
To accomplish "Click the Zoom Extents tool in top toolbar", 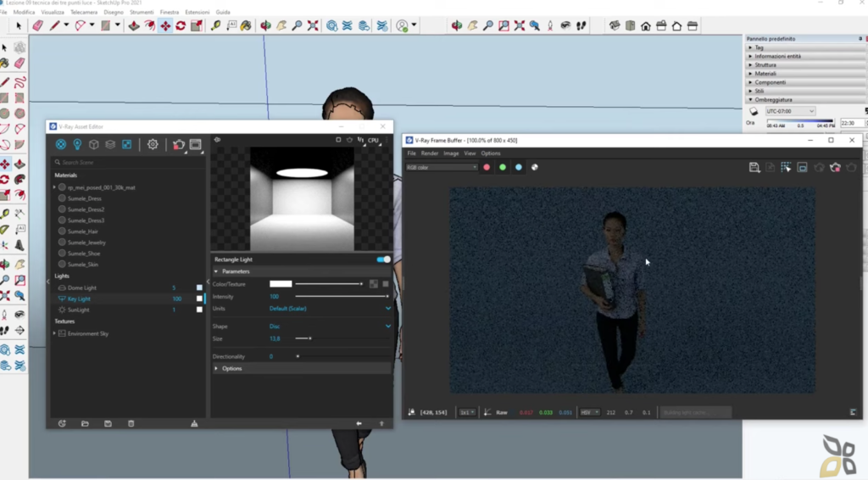I will [313, 25].
